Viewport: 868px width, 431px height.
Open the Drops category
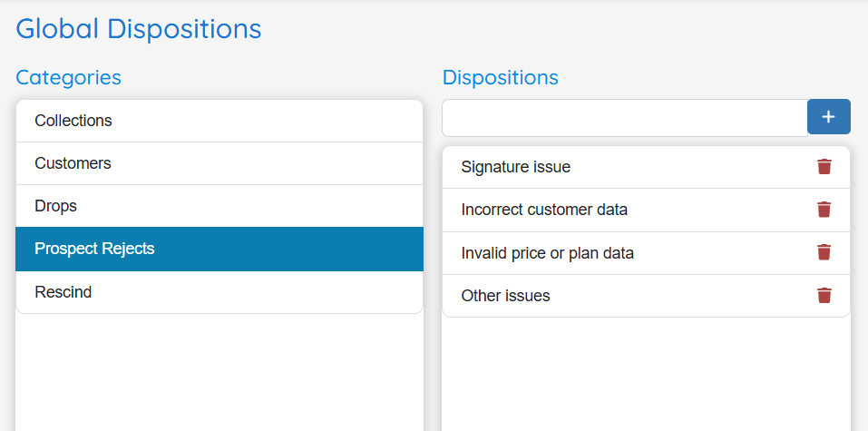[219, 206]
